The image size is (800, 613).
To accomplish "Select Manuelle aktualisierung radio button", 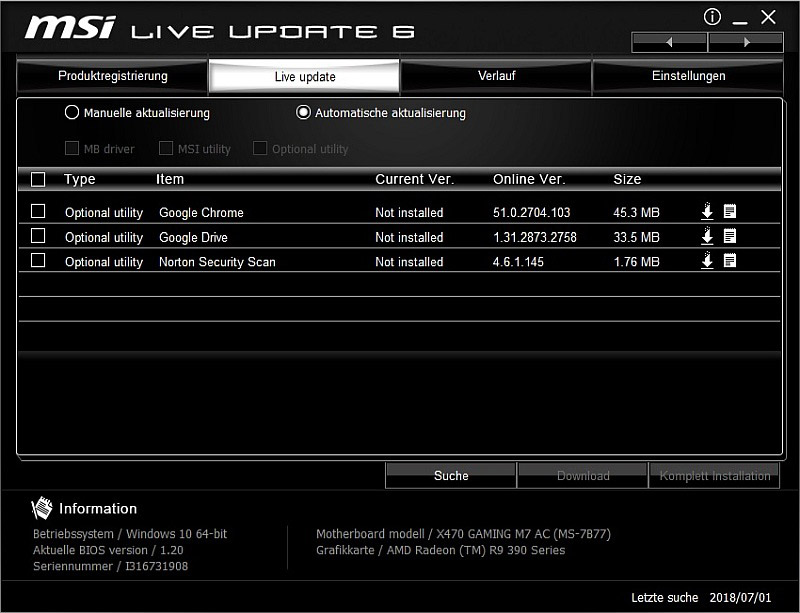I will (x=72, y=112).
